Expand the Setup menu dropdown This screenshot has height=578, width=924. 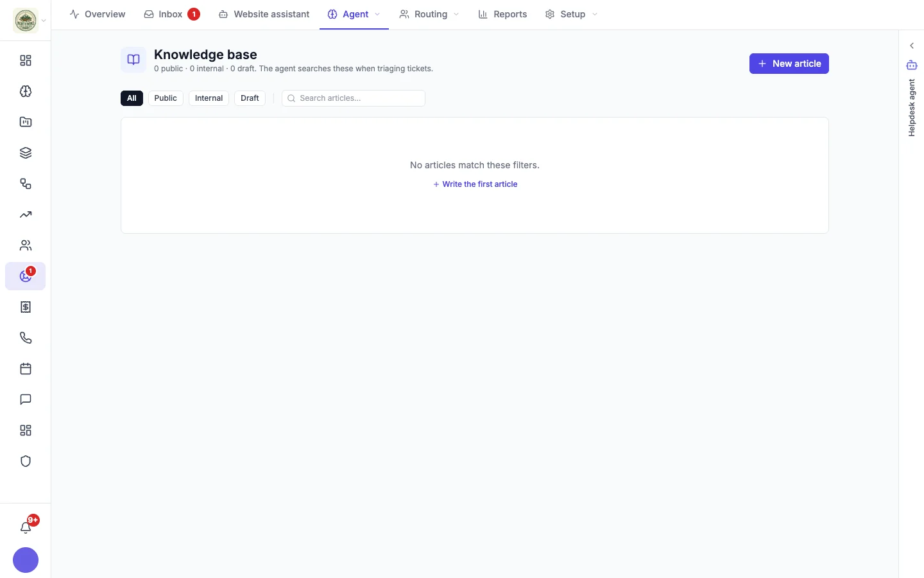click(595, 14)
